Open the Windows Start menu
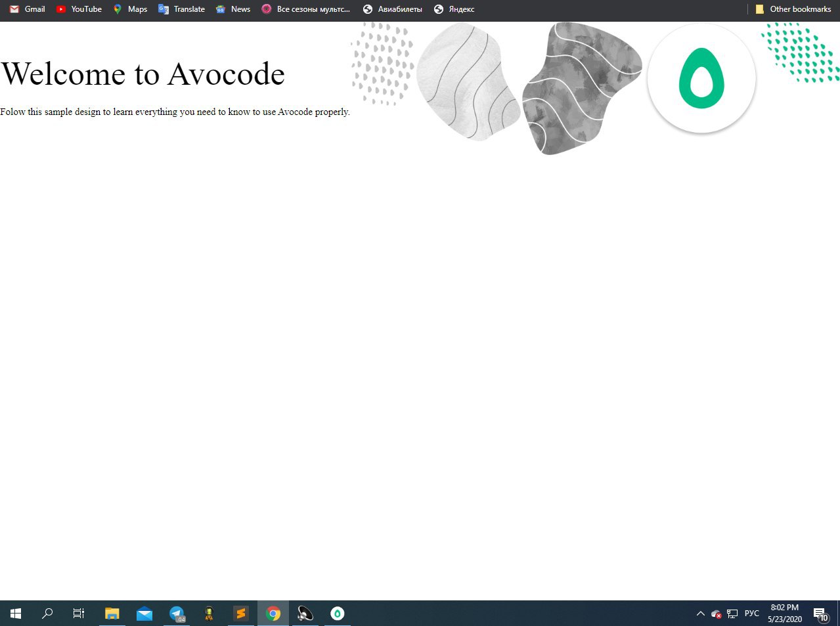The image size is (840, 626). click(16, 614)
